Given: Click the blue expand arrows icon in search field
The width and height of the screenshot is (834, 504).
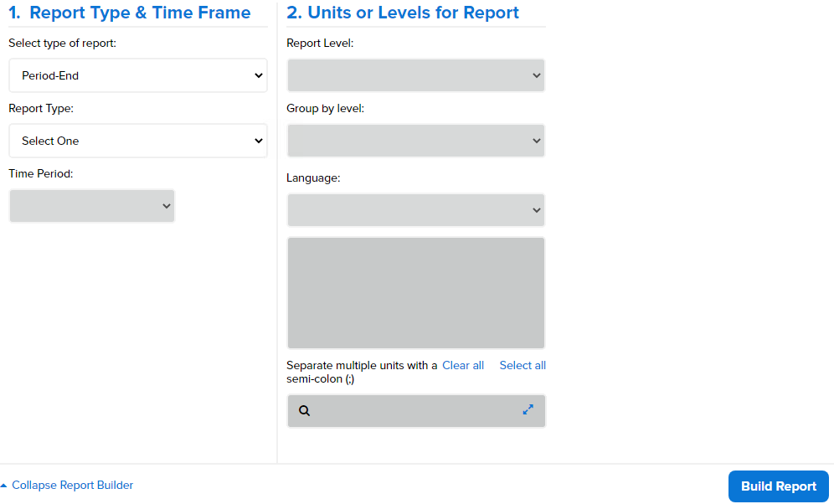Looking at the screenshot, I should pos(528,410).
